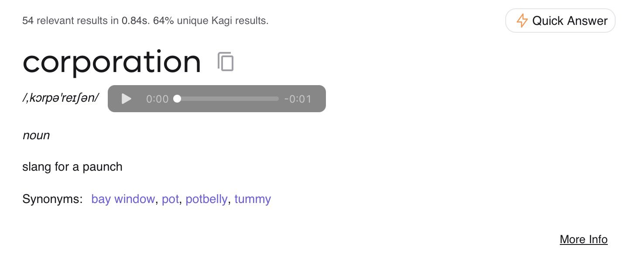Click the corporation headword title

coord(112,62)
